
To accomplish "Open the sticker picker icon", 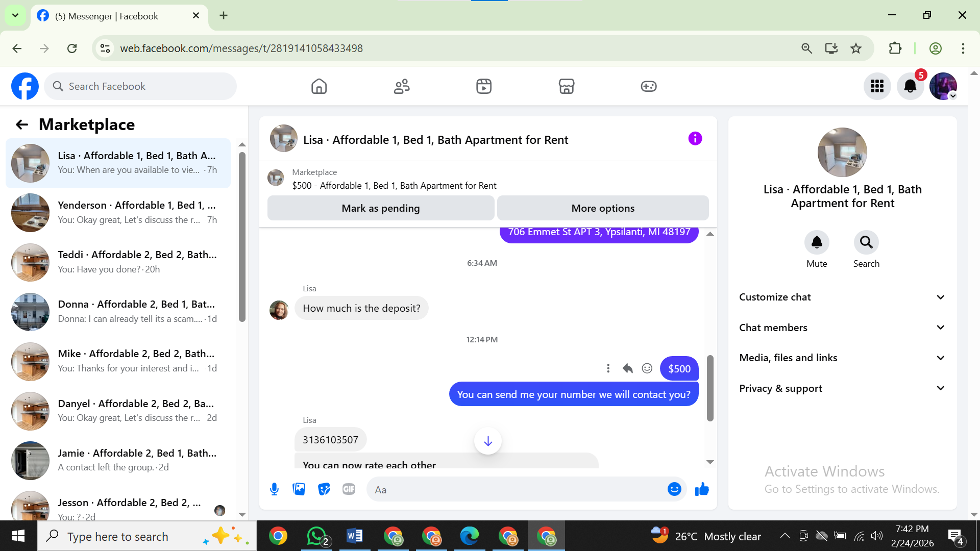I will [324, 489].
